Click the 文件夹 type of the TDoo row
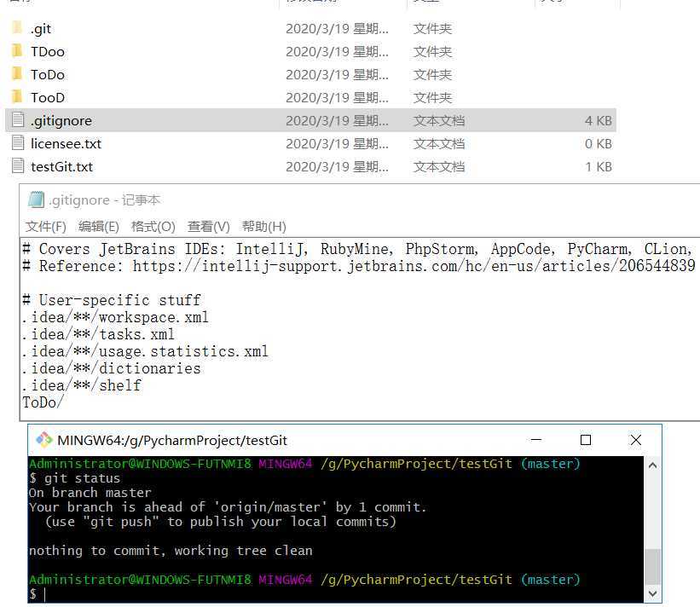This screenshot has width=700, height=607. [x=432, y=52]
